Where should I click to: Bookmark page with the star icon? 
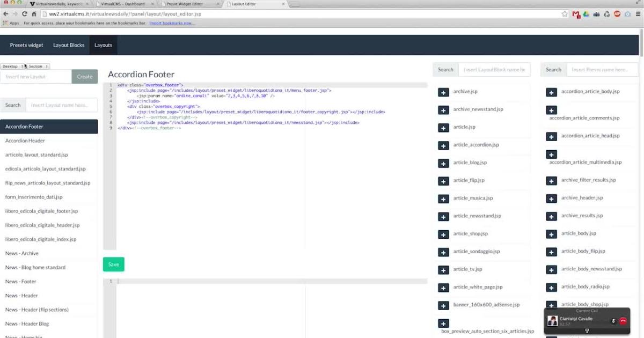[564, 14]
